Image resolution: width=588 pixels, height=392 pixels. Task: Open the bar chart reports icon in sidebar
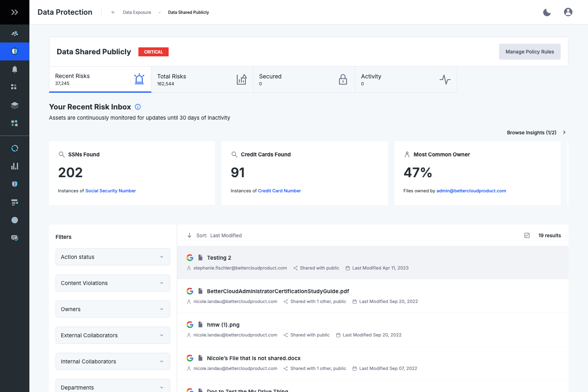(x=15, y=166)
